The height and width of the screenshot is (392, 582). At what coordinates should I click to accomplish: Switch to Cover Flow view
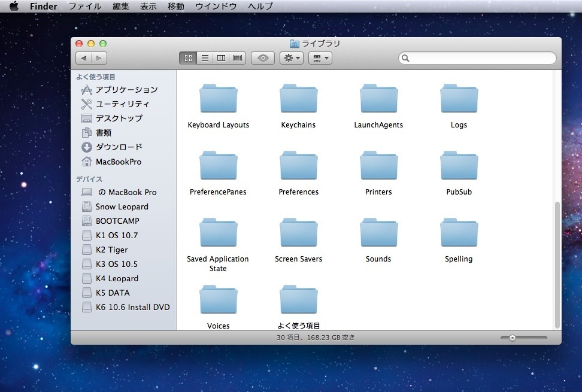(x=238, y=58)
